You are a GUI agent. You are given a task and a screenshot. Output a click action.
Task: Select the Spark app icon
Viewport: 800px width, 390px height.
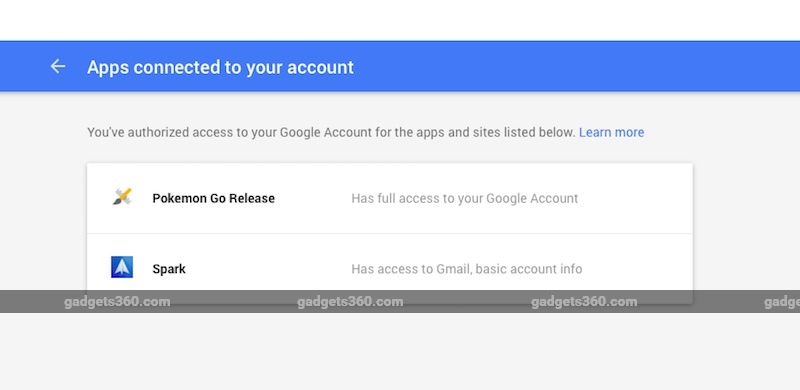click(x=122, y=267)
